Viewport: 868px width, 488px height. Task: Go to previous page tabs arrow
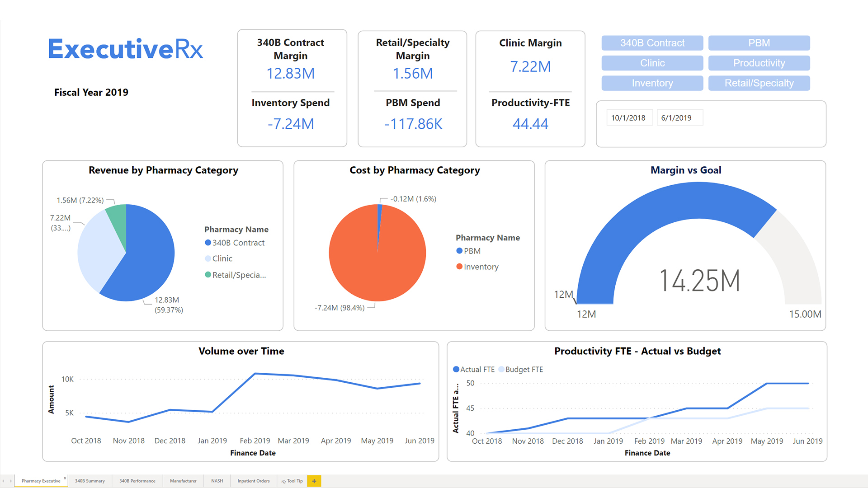(x=4, y=481)
